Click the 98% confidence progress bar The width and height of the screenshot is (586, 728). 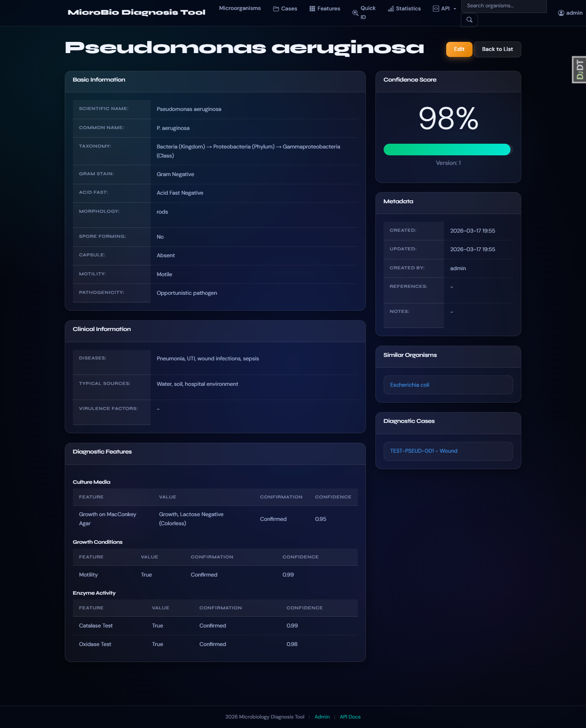click(447, 149)
